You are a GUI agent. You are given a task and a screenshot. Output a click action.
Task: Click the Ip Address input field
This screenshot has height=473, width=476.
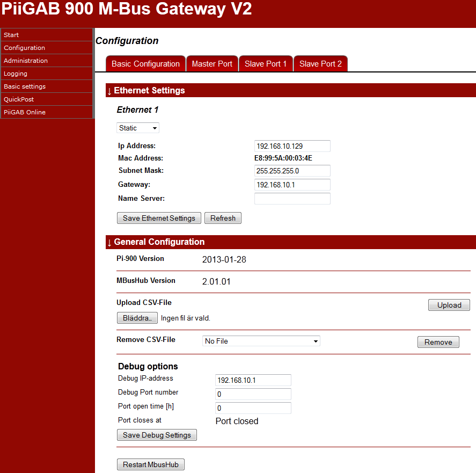(x=292, y=146)
